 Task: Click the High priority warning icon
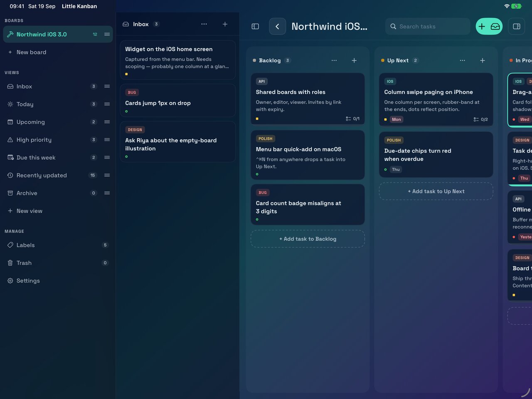[x=10, y=140]
